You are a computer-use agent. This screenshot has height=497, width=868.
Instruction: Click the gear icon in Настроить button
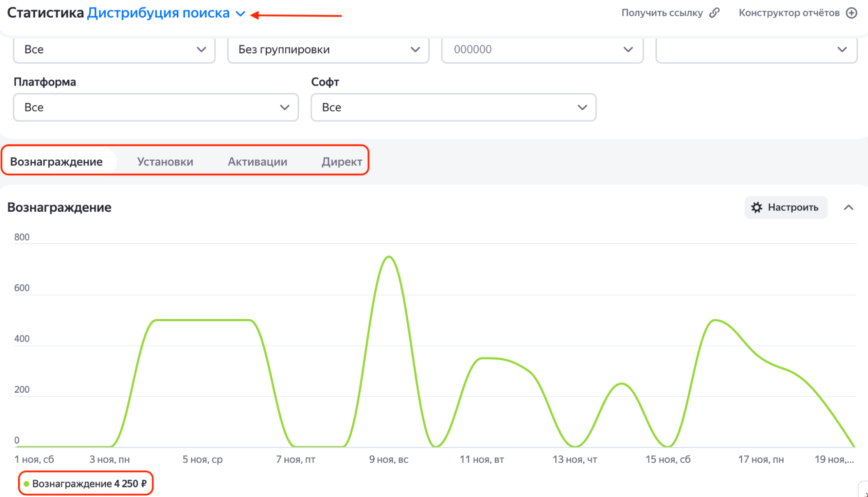point(756,207)
